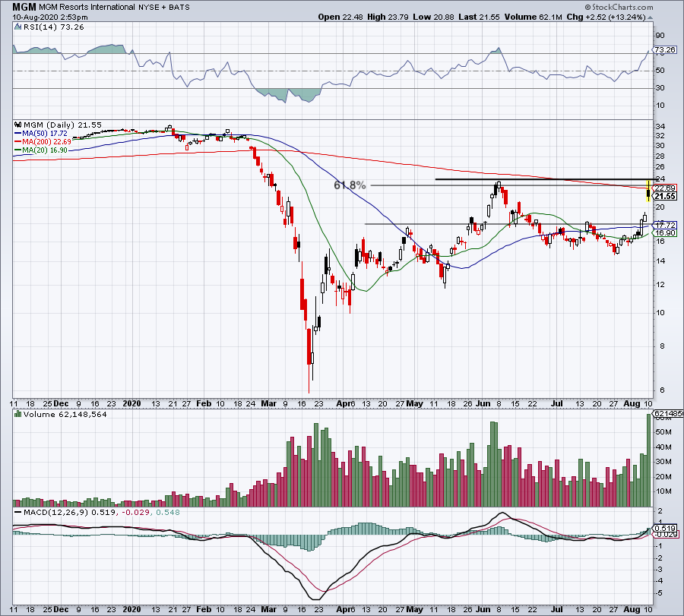Click the 0.519 MACD value tag on the right axis

pyautogui.click(x=665, y=528)
